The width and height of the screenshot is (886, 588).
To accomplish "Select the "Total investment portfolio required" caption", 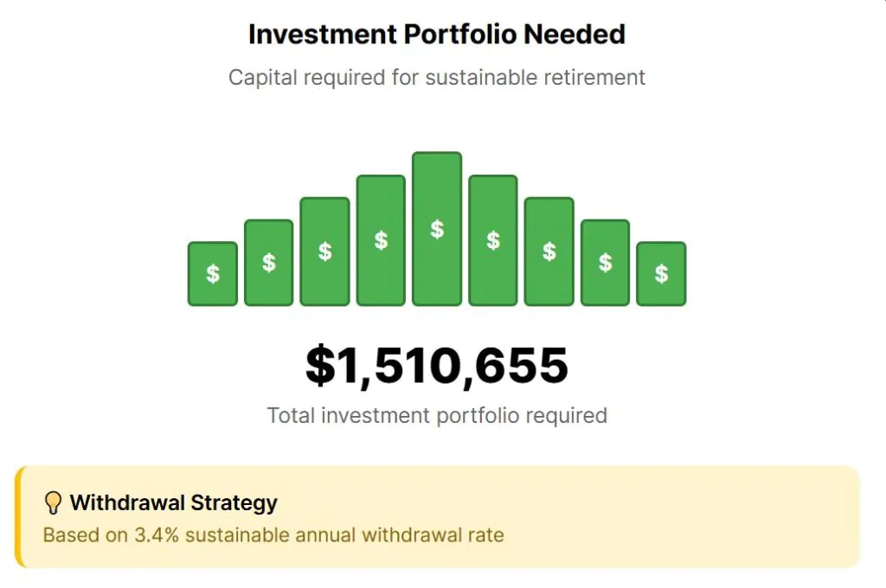I will (x=437, y=415).
